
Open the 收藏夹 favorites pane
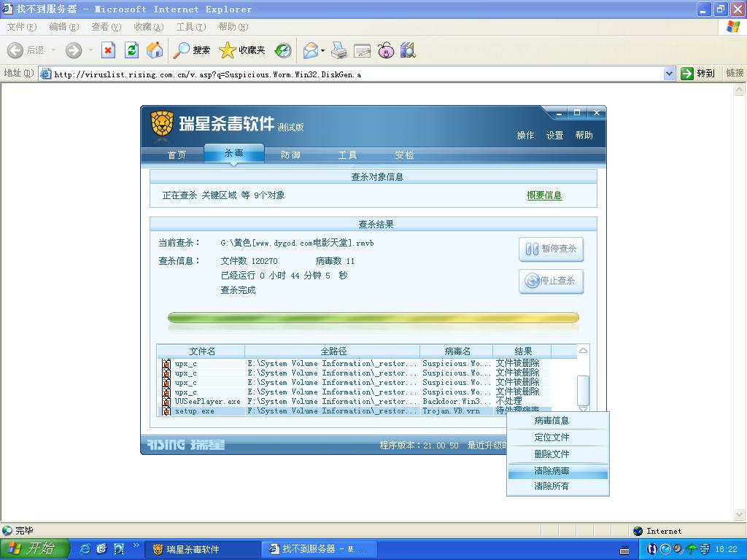[242, 50]
